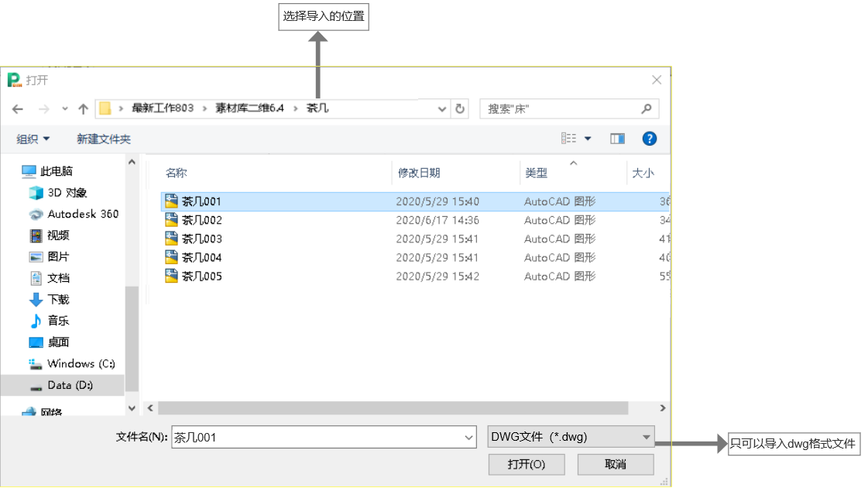
Task: Toggle the preview pane icon
Action: click(617, 139)
